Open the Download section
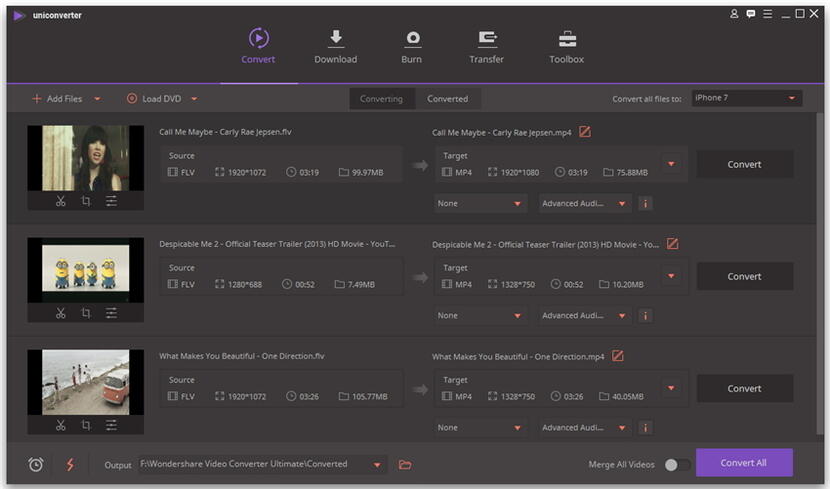 [336, 46]
